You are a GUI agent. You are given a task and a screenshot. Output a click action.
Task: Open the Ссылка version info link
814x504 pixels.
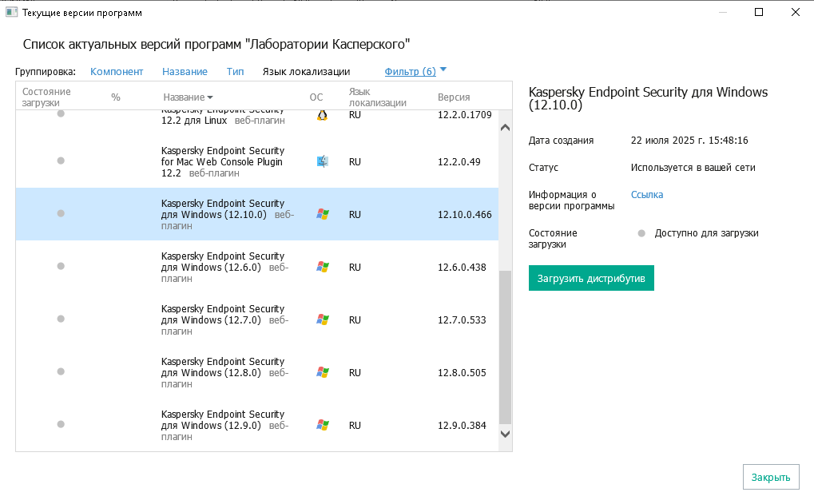click(647, 195)
